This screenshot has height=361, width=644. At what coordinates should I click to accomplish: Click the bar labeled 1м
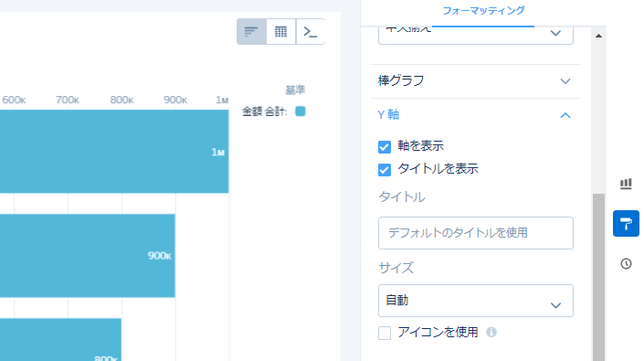pos(114,152)
